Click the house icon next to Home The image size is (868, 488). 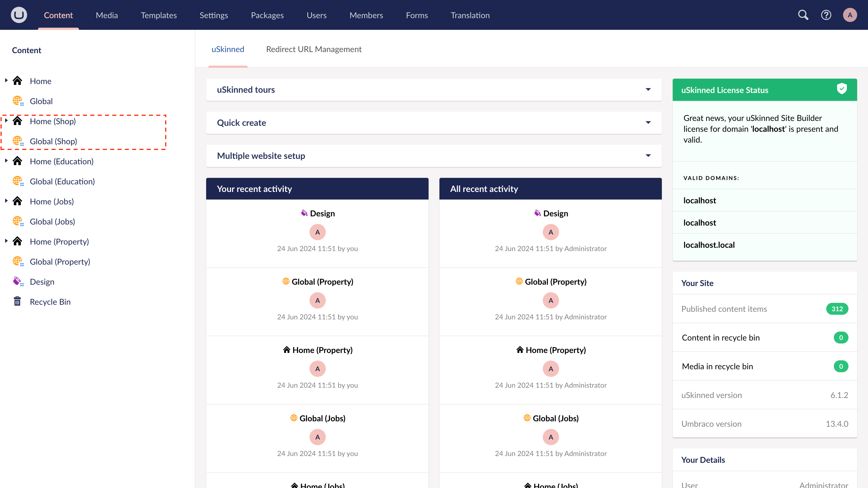18,80
